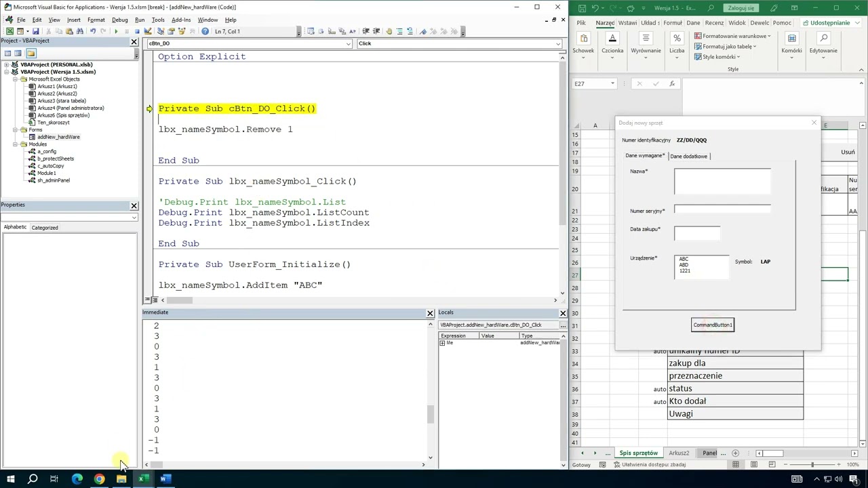The width and height of the screenshot is (868, 488).
Task: Click the Paste icon in VBA toolbar
Action: coord(69,31)
